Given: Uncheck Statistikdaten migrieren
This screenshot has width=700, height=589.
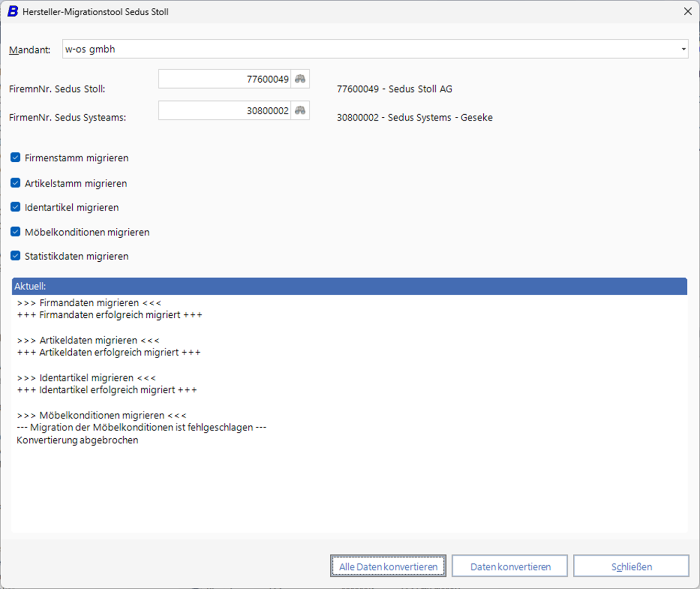Looking at the screenshot, I should point(16,256).
